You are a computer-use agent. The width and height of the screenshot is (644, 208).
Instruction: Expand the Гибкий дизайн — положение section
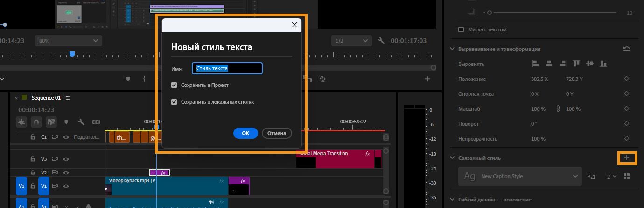pos(452,200)
